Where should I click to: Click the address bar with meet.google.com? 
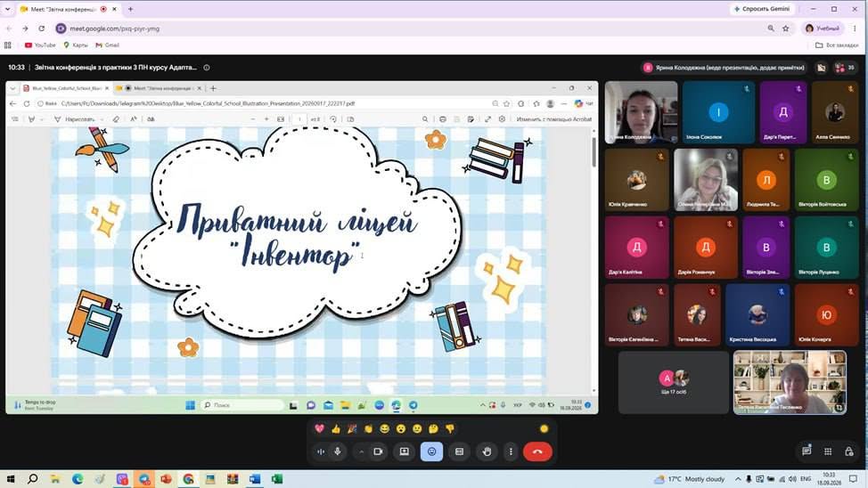(x=410, y=28)
